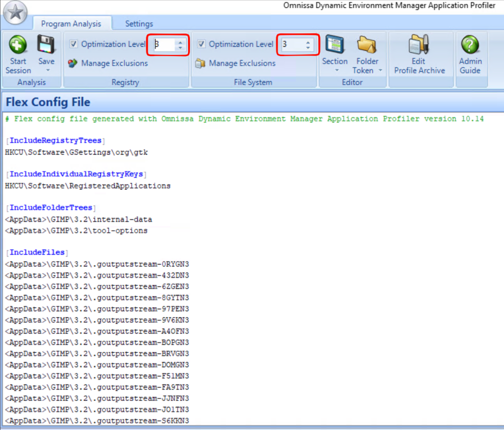This screenshot has height=430, width=504.
Task: Focus the File System Optimization Level value field
Action: click(292, 44)
